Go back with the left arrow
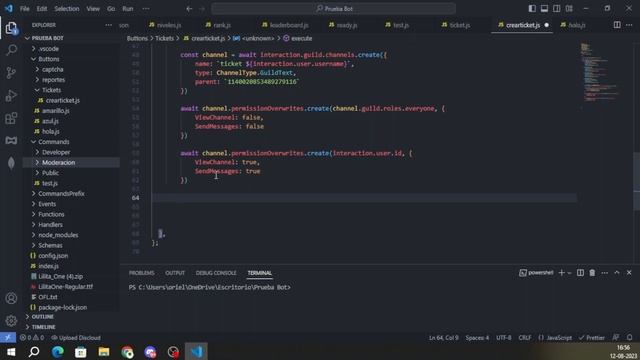640x360 pixels. tap(189, 9)
